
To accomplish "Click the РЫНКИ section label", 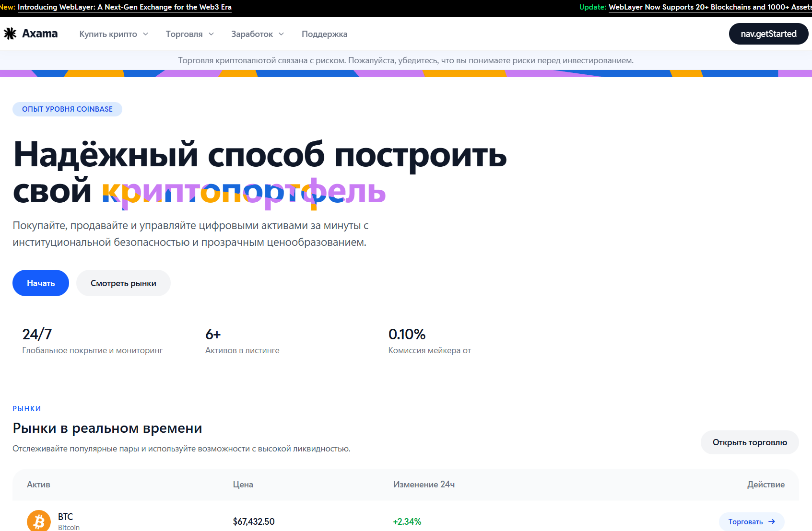I will (27, 408).
